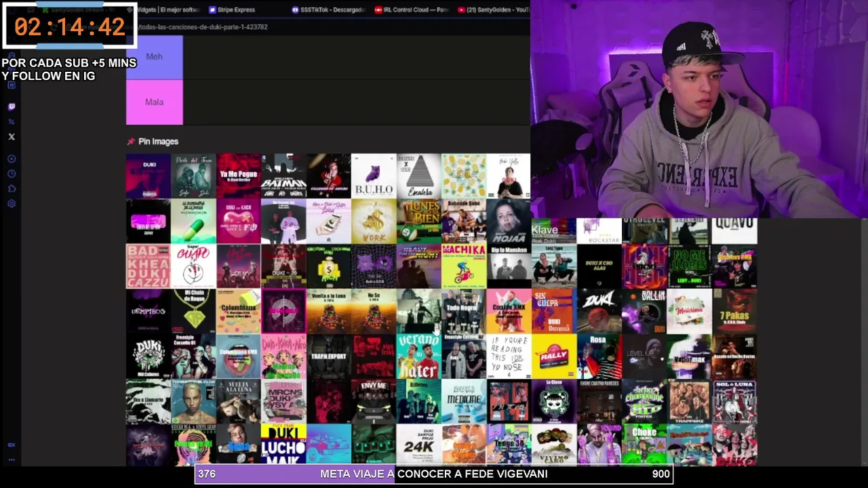Pick the Ya Me Pegue cover
Viewport: 868px width, 488px height.
pyautogui.click(x=238, y=176)
